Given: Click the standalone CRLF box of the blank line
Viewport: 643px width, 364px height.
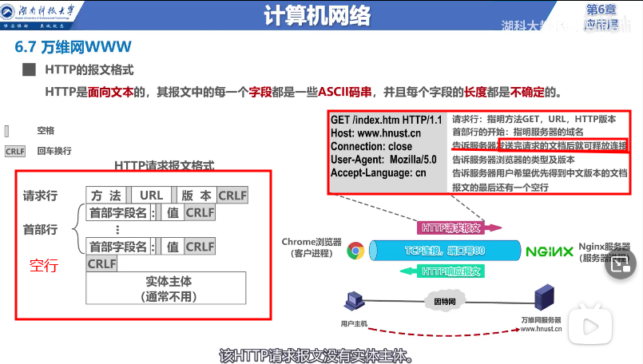Looking at the screenshot, I should tap(101, 263).
